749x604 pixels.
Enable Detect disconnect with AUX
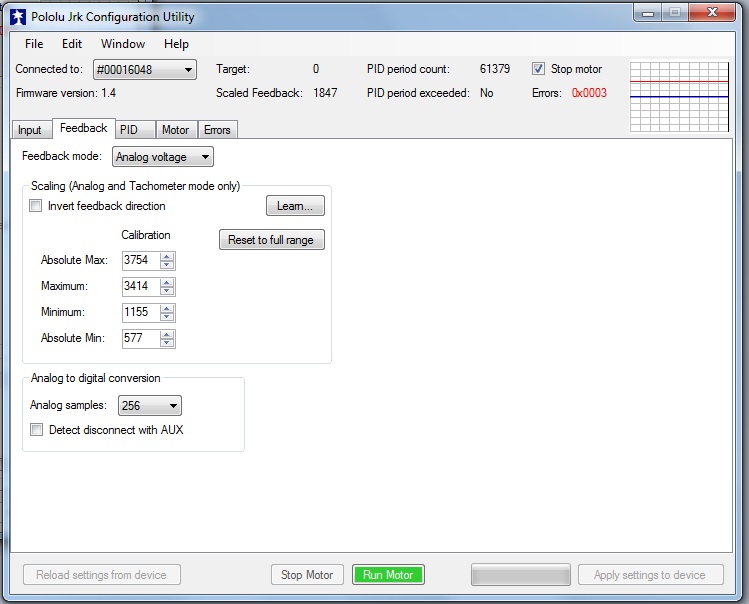pyautogui.click(x=36, y=430)
